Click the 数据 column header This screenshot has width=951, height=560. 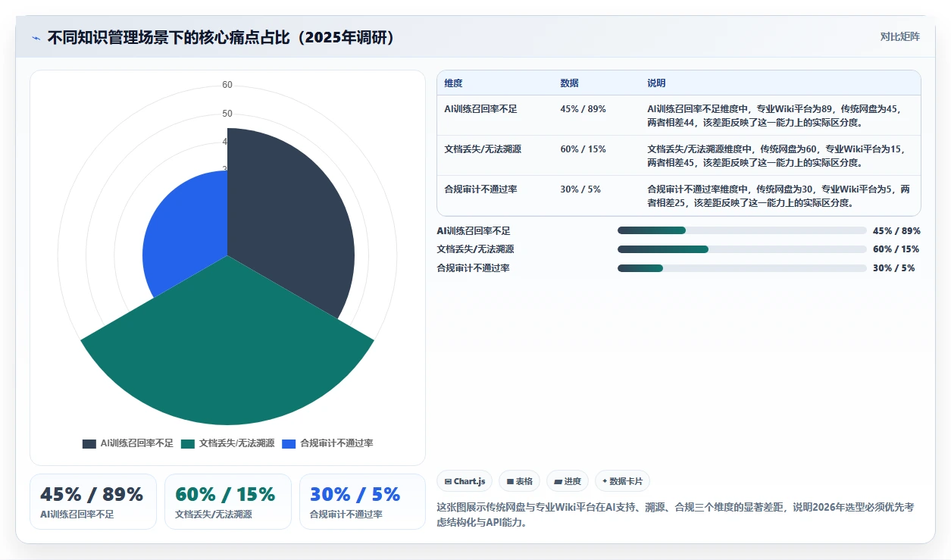tap(569, 83)
